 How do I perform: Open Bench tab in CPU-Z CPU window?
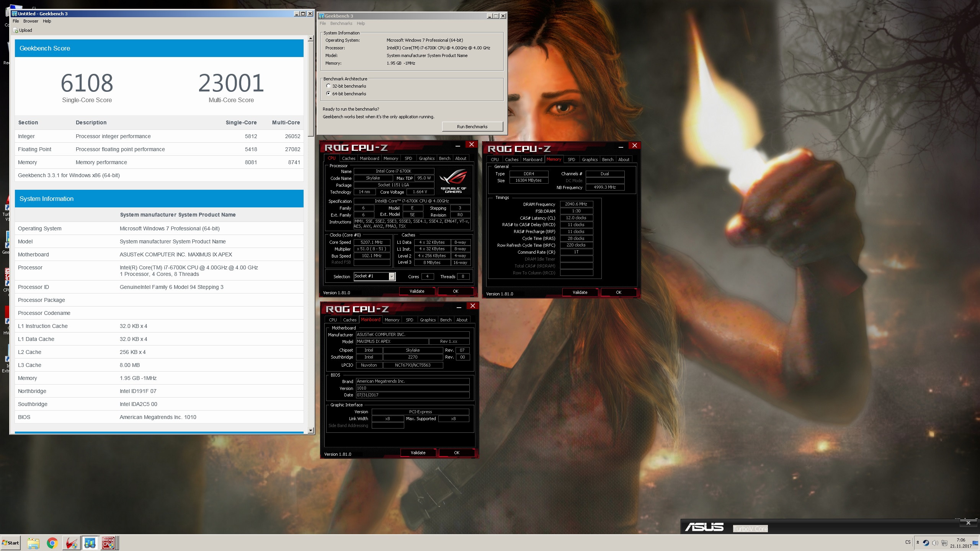(x=444, y=158)
